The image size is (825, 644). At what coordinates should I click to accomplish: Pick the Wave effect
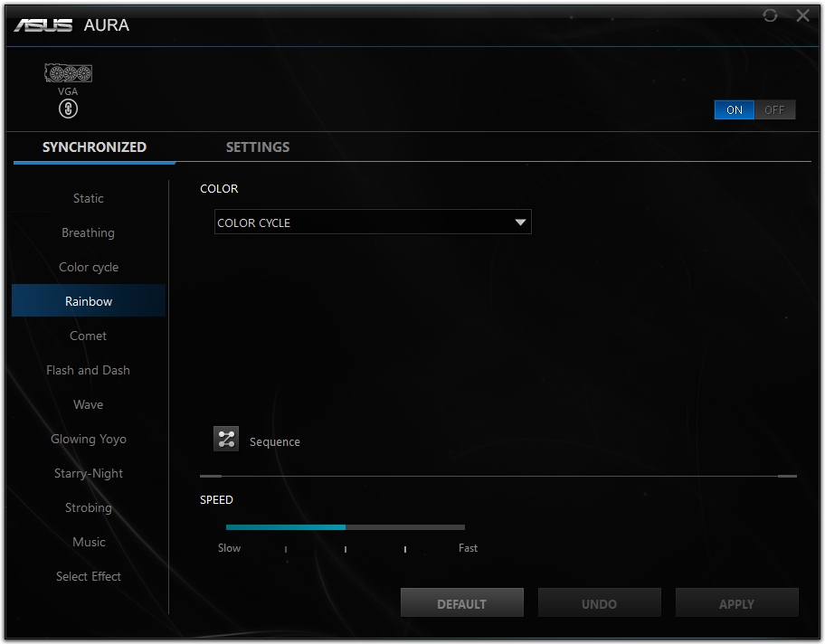tap(89, 404)
